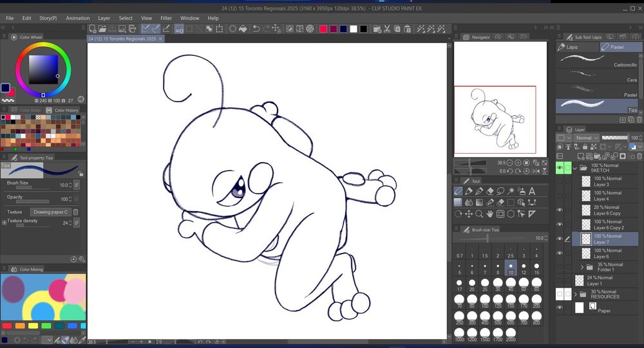Open Brush Size dynamics dropdown
The image size is (644, 348).
[x=77, y=185]
